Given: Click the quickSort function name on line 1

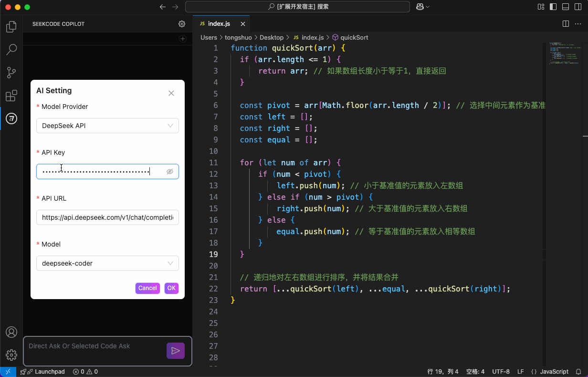Looking at the screenshot, I should pos(293,48).
